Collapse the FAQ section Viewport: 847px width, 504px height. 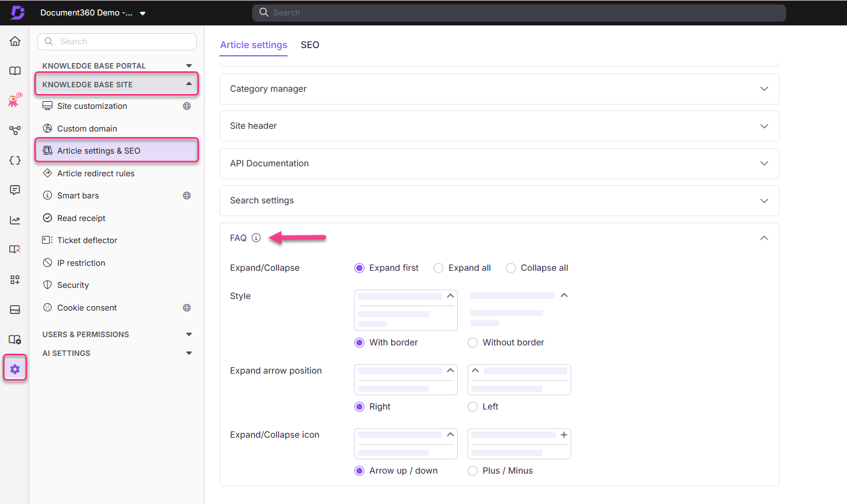(x=764, y=238)
